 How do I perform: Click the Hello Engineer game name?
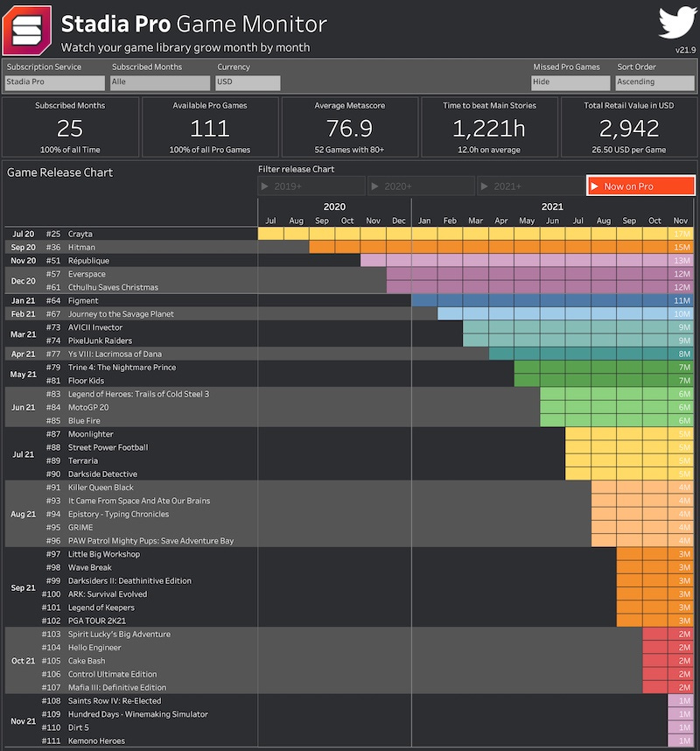coord(94,648)
